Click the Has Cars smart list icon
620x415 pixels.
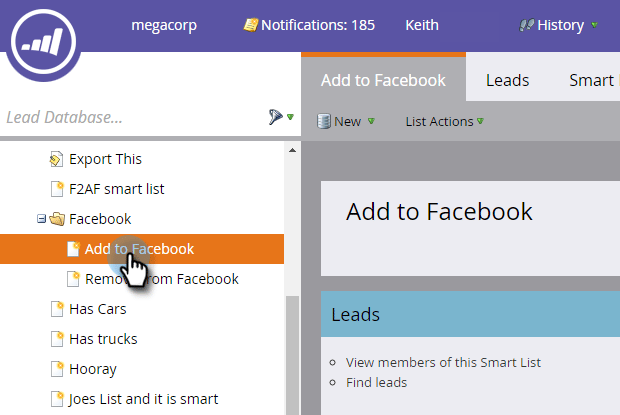pos(57,309)
